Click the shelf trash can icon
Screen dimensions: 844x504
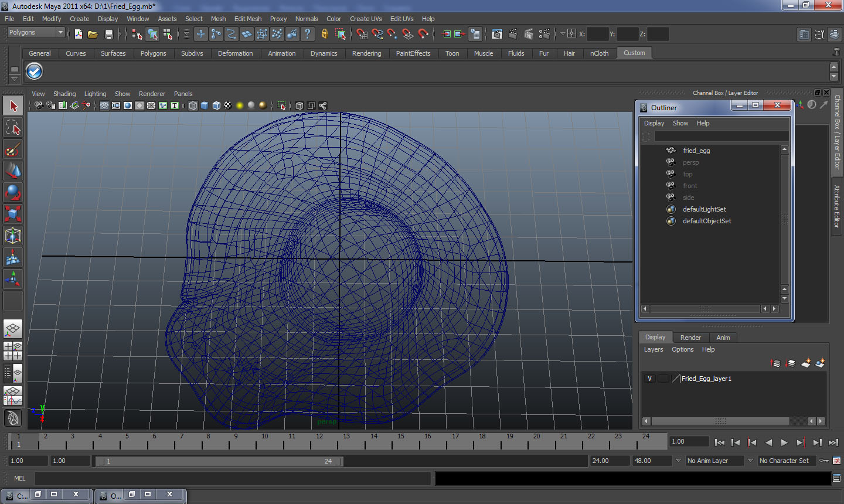[x=836, y=52]
